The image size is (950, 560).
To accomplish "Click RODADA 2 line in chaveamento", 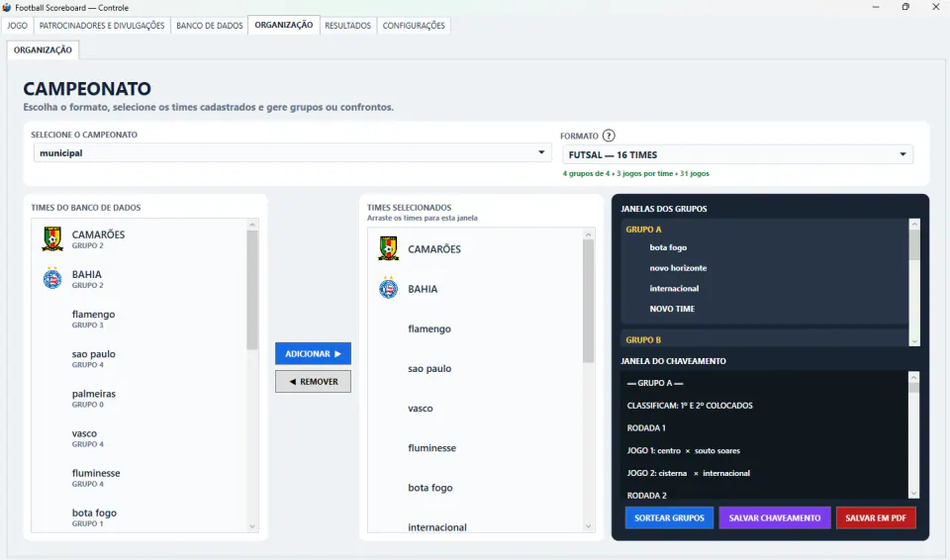I will (646, 495).
